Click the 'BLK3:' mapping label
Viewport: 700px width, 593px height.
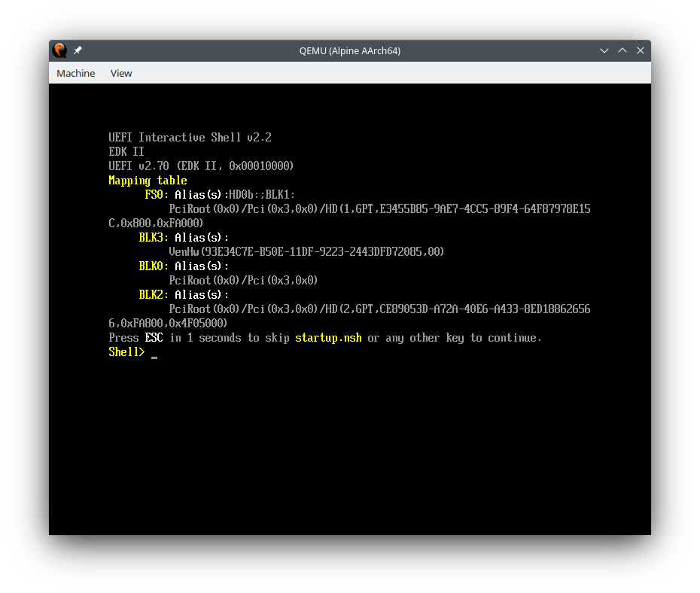pyautogui.click(x=154, y=237)
